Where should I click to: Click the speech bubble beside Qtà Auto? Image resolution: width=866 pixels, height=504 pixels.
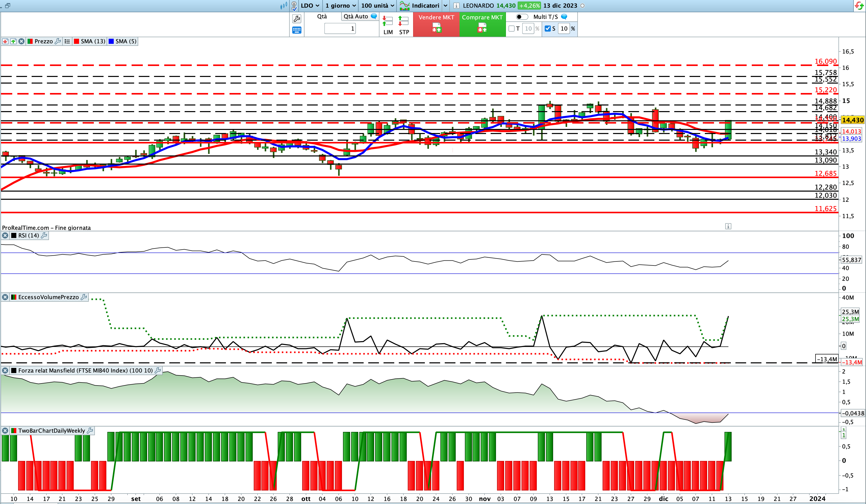point(374,16)
